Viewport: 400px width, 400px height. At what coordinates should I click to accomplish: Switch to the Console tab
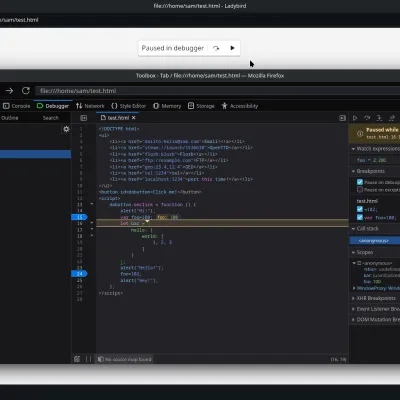17,106
